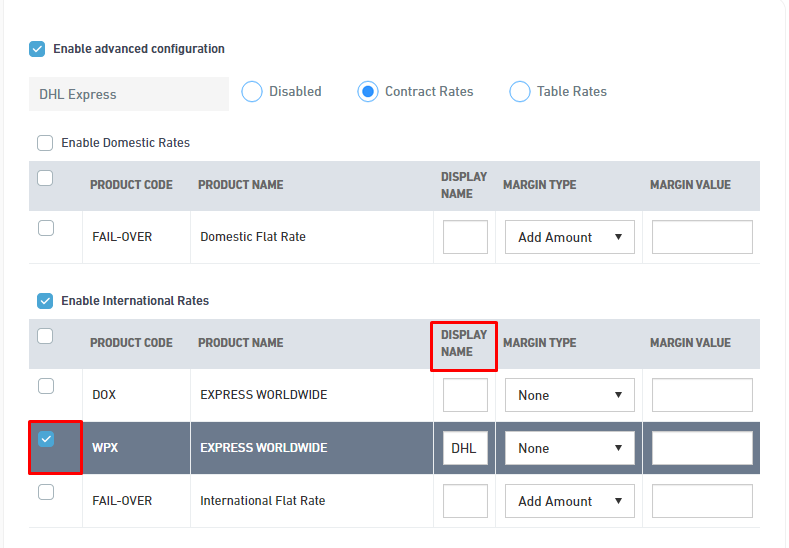Tick checkbox for DOX row

46,386
